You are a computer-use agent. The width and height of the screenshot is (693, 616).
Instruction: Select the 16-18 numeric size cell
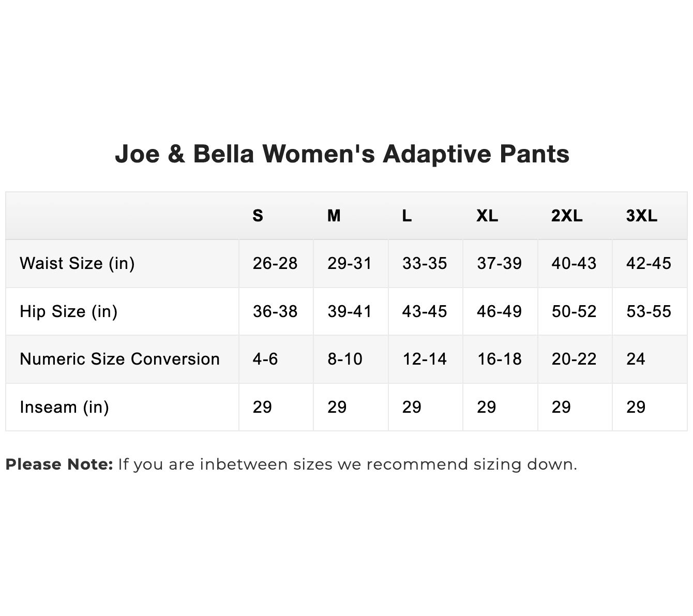tap(500, 359)
